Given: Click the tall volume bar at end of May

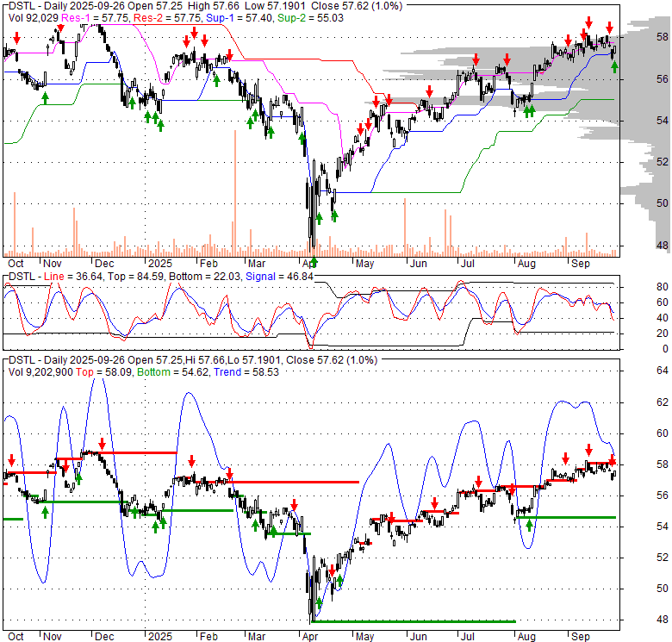Looking at the screenshot, I should (405, 227).
